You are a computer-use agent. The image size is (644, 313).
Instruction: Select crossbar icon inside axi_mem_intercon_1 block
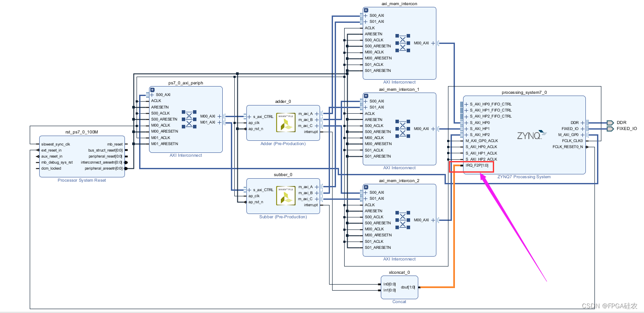point(403,128)
